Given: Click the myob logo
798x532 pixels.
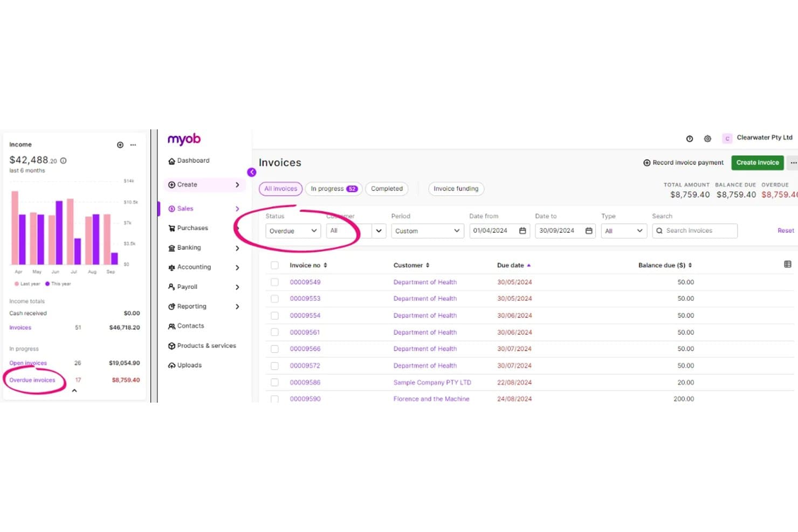Looking at the screenshot, I should click(x=184, y=139).
